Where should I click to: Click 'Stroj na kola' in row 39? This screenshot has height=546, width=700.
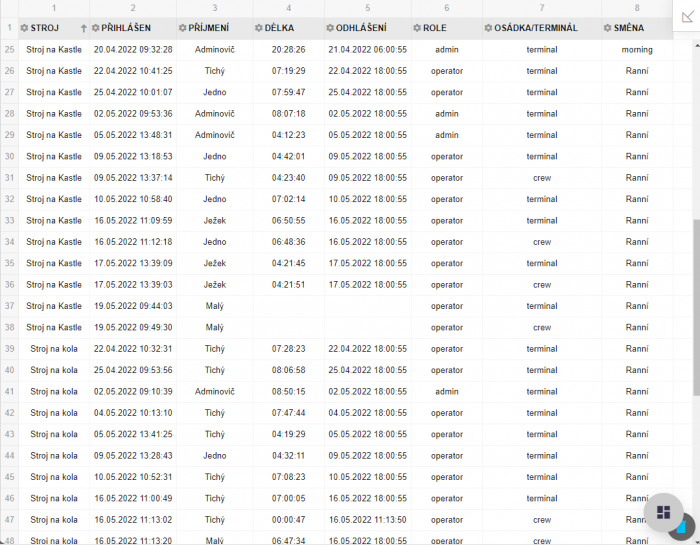[54, 349]
